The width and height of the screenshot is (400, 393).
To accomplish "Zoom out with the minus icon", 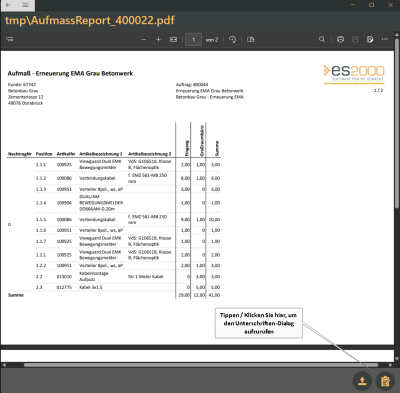I will [x=144, y=40].
